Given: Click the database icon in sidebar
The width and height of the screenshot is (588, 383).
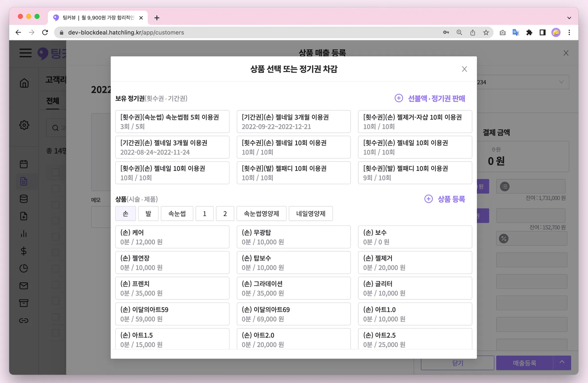Looking at the screenshot, I should click(x=24, y=199).
